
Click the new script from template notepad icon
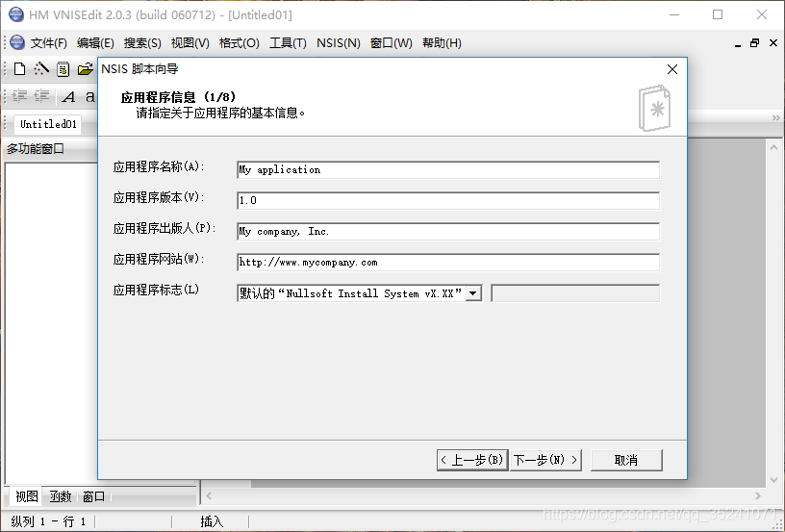pos(63,68)
